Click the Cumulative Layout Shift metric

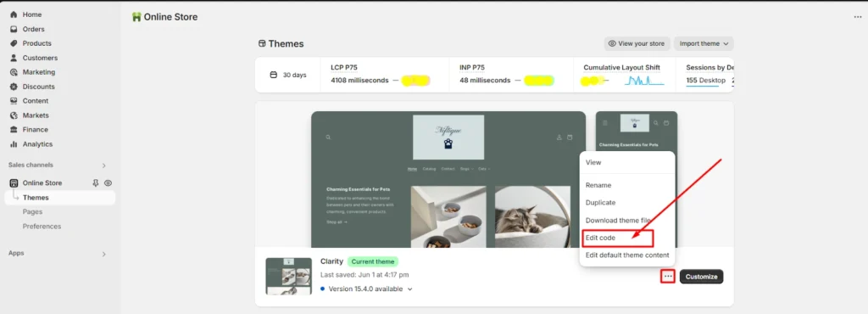click(x=624, y=75)
